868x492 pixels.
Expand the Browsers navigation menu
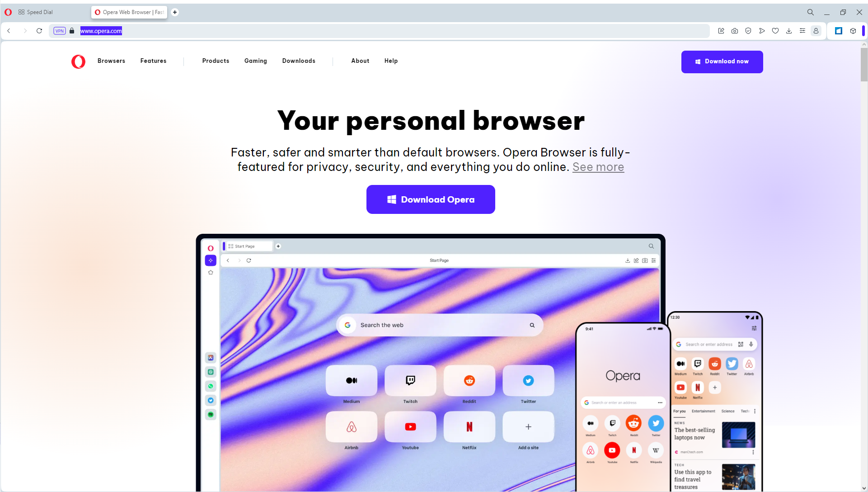pos(111,61)
